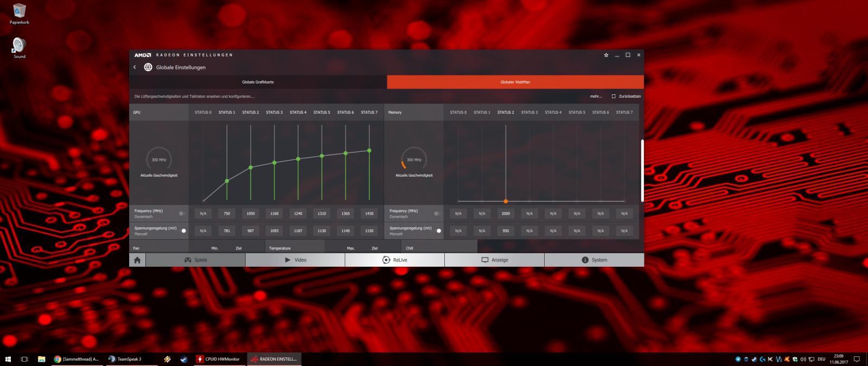This screenshot has height=366, width=868.
Task: Toggle Memory Frequency dynamic switch
Action: coord(437,213)
